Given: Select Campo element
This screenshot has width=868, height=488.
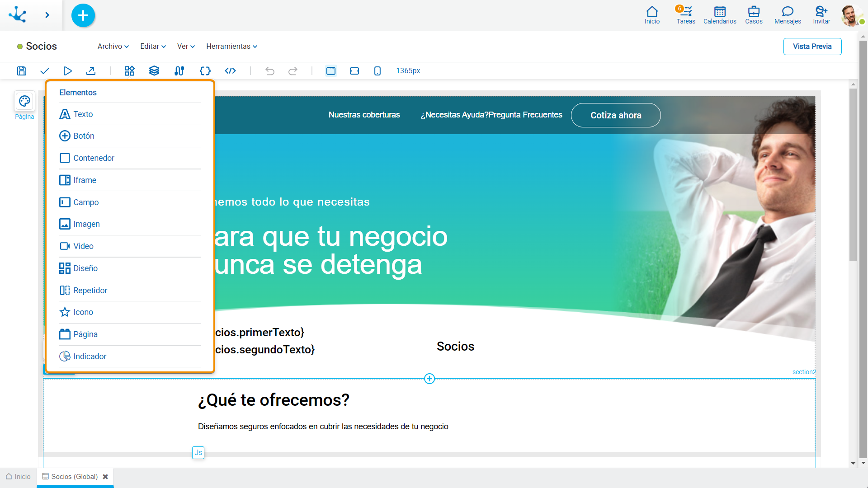Looking at the screenshot, I should click(x=130, y=202).
